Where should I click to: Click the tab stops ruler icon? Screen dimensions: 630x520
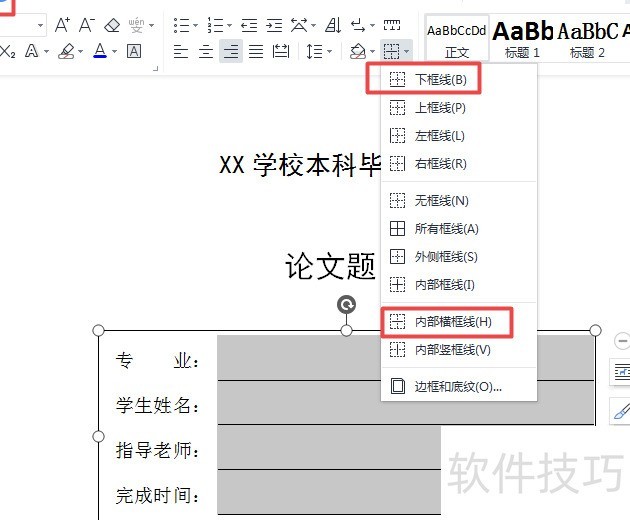tap(392, 25)
